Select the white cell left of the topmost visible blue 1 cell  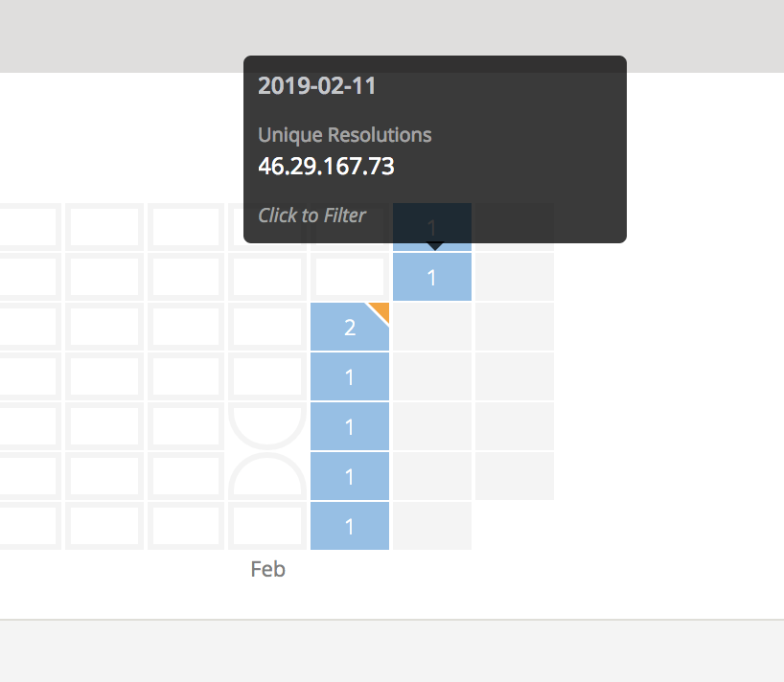(x=349, y=278)
